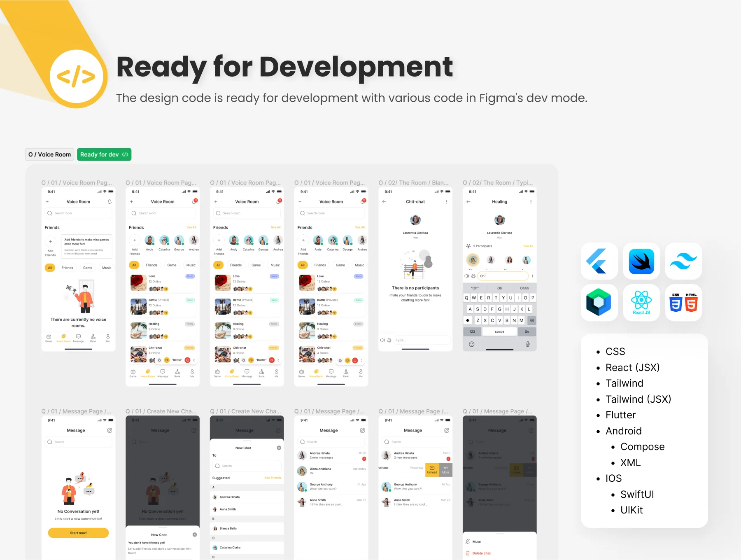741x560 pixels.
Task: Tap the 123 key on Healing keyboard
Action: pyautogui.click(x=472, y=331)
